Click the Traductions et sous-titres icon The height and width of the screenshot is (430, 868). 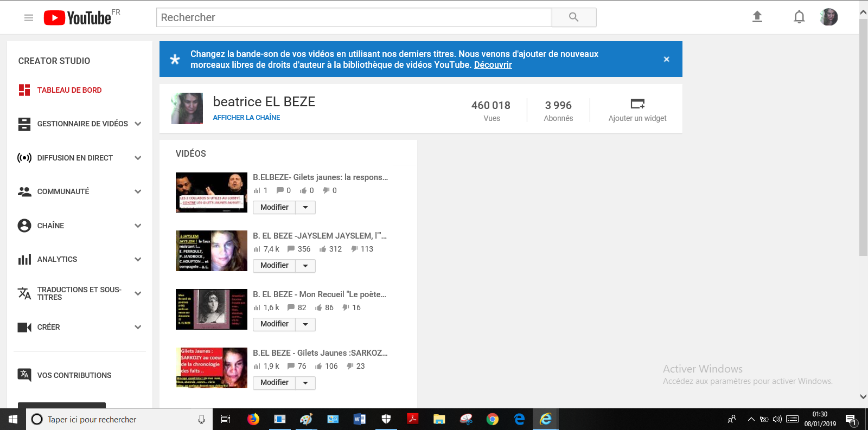24,293
